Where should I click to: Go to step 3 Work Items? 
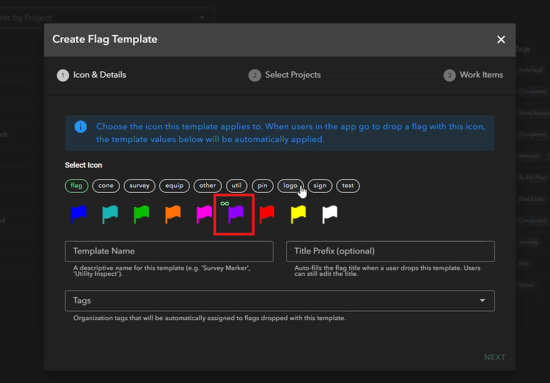pyautogui.click(x=473, y=75)
